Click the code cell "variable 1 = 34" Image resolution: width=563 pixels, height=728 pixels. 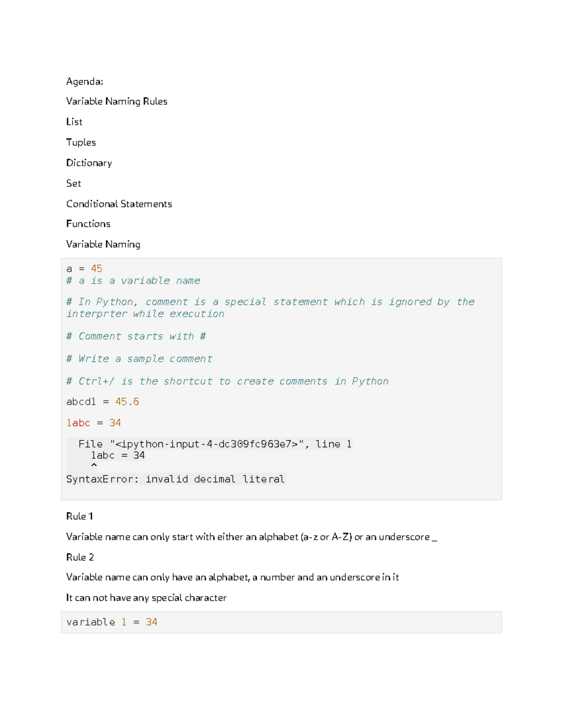tap(112, 622)
